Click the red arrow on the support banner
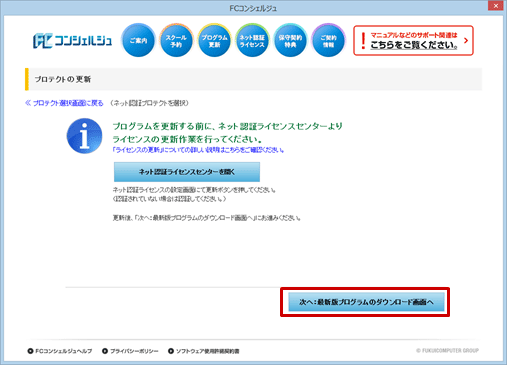This screenshot has height=365, width=507. [x=466, y=40]
